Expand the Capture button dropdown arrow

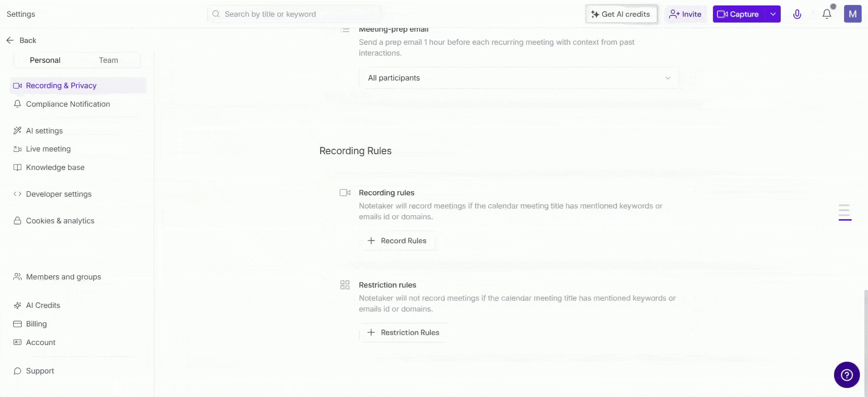[x=772, y=14]
